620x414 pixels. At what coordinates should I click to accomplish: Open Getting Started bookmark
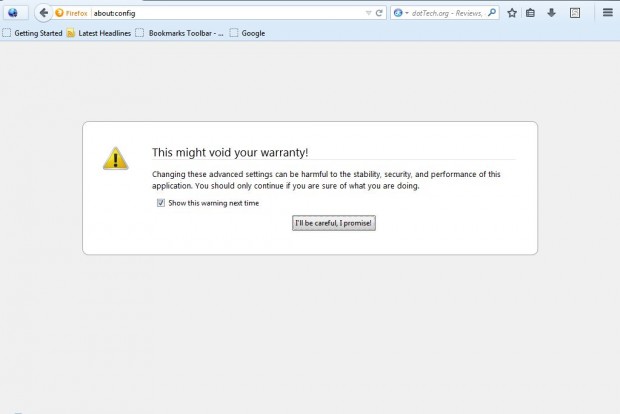point(33,33)
